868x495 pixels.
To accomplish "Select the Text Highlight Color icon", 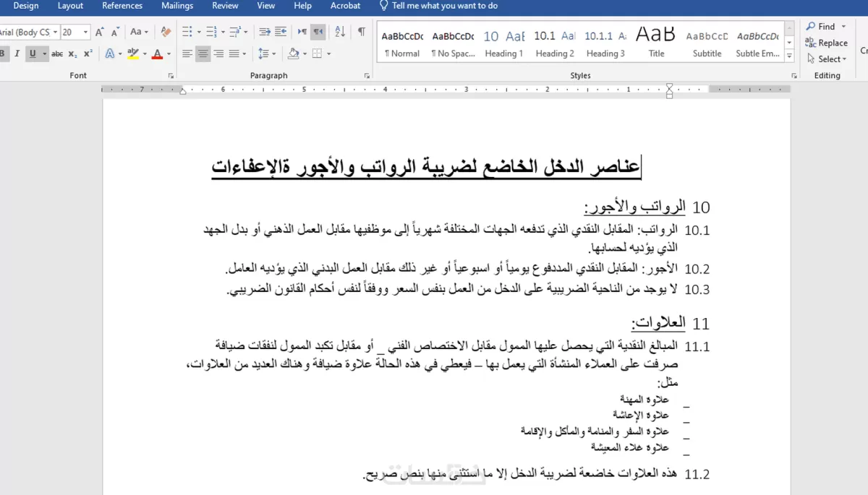I will pos(133,53).
